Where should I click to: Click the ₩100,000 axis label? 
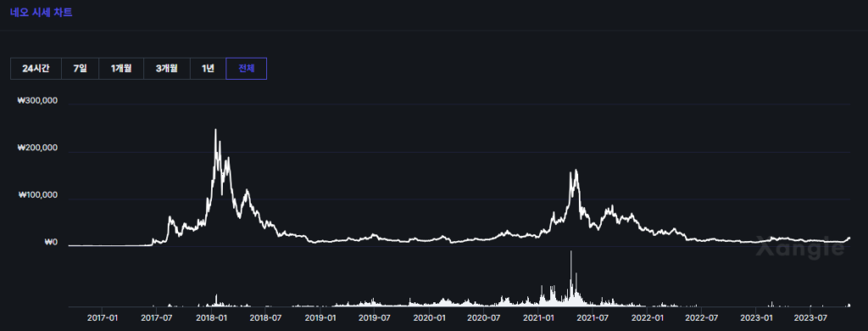37,195
